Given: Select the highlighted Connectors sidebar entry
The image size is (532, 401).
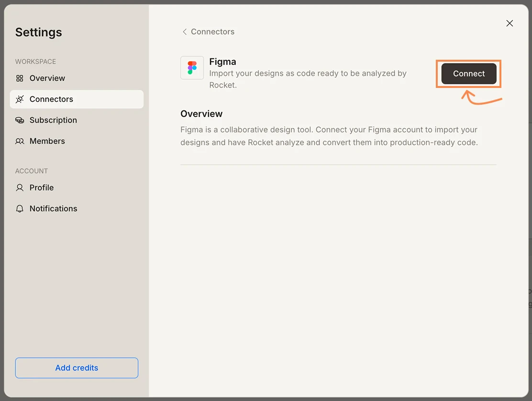Looking at the screenshot, I should [x=50, y=99].
